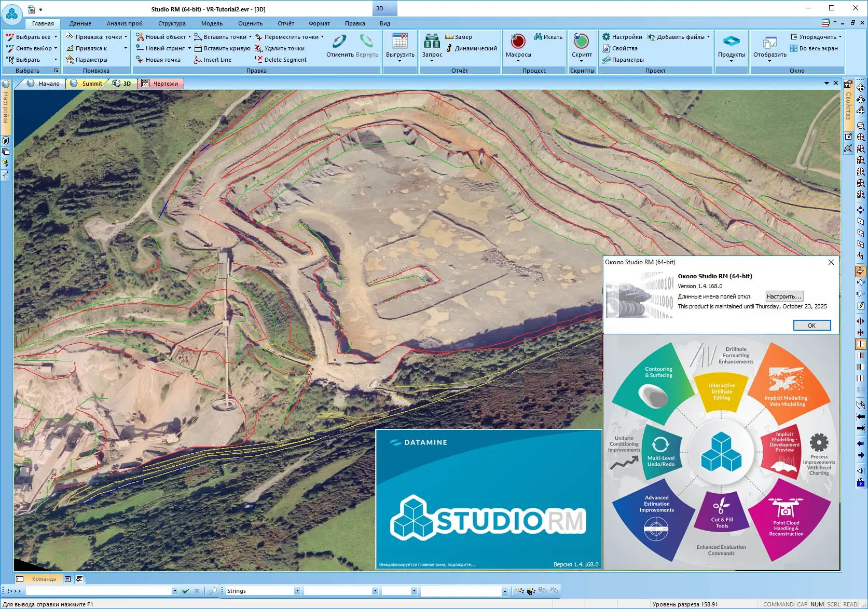
Task: Expand Выбрать group dialog launcher
Action: tap(57, 71)
